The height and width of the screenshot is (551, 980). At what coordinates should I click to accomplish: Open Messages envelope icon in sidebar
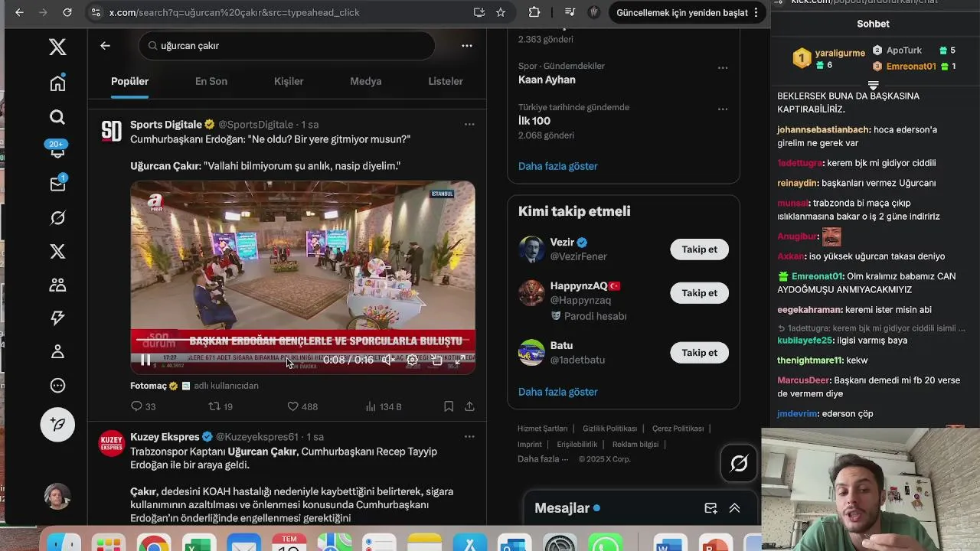pyautogui.click(x=57, y=184)
